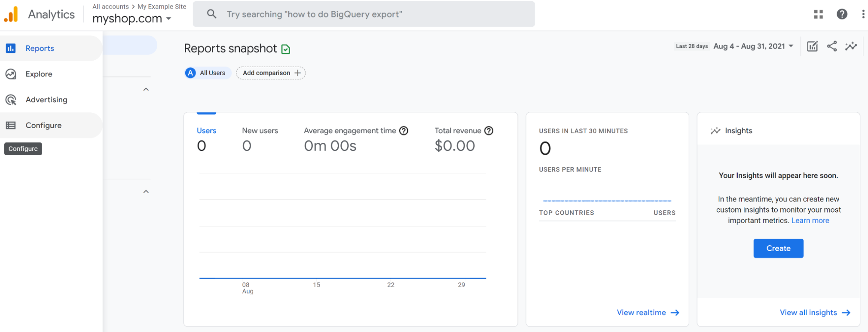This screenshot has height=332, width=868.
Task: Select the Reports menu item
Action: point(51,48)
